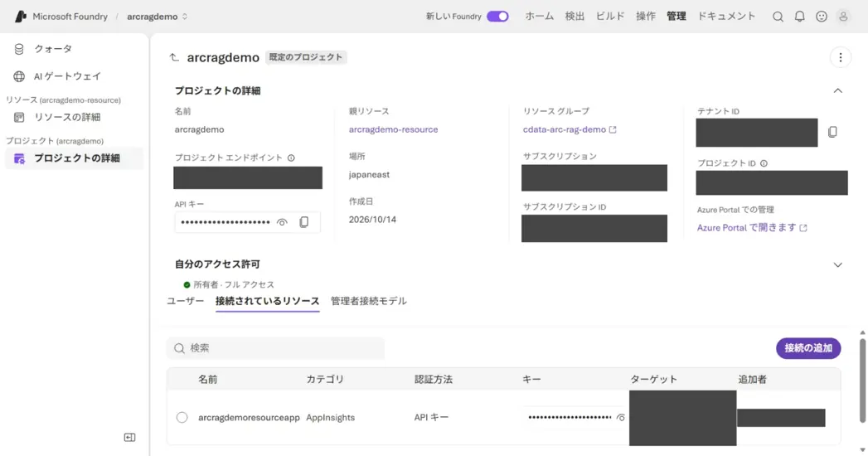868x456 pixels.
Task: Click the 2026/10/14 creation date value
Action: 372,219
